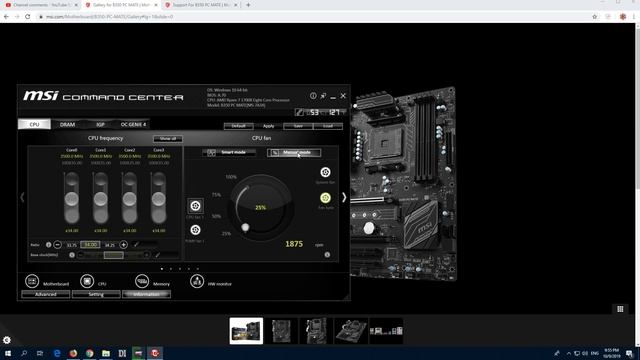Screen dimensions: 640x360
Task: Switch to the Support For B350 PC MATE browser tab
Action: [x=200, y=5]
